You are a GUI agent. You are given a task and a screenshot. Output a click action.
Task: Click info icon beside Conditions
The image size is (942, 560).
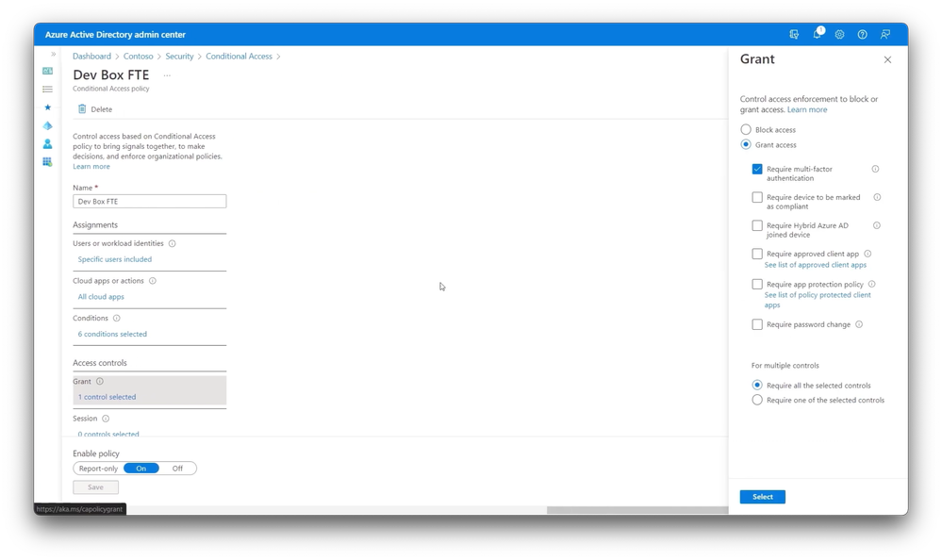pos(117,318)
